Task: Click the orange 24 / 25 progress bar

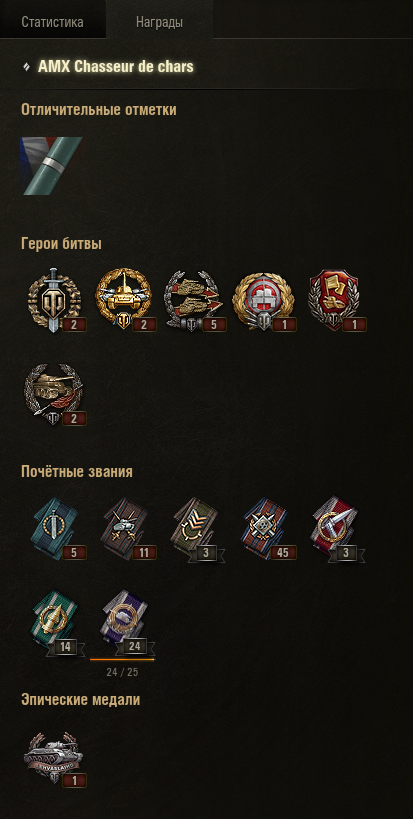Action: coord(122,660)
